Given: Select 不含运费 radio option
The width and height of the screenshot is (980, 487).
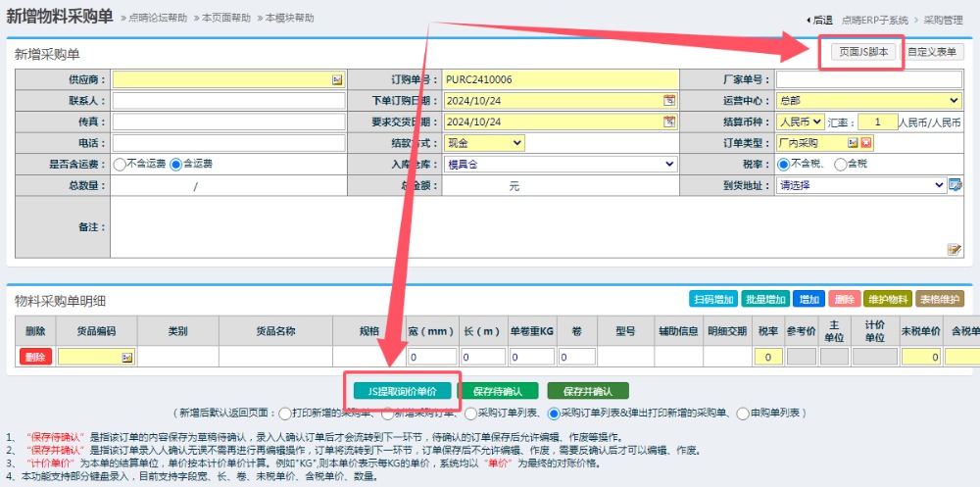Looking at the screenshot, I should tap(120, 165).
